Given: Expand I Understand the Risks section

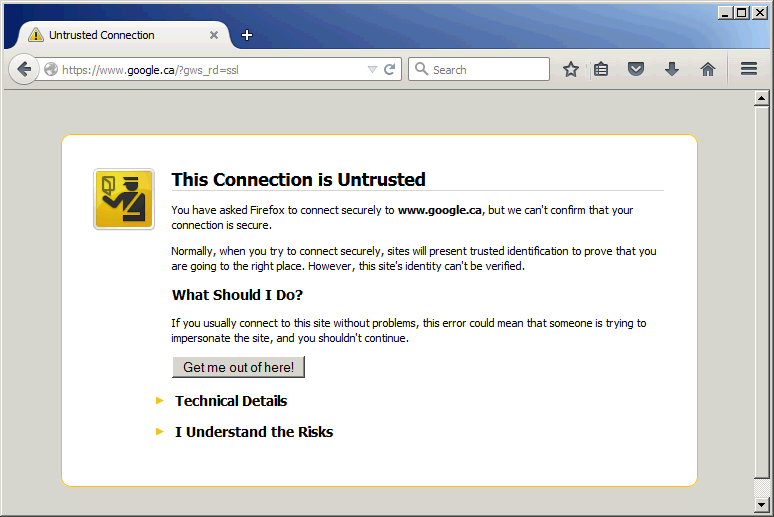Looking at the screenshot, I should coord(254,432).
